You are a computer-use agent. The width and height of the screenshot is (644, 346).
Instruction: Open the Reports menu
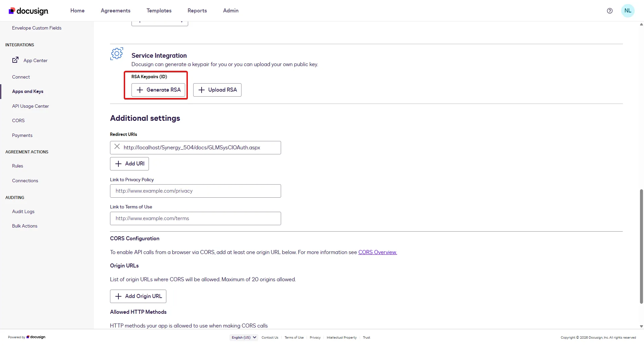197,10
